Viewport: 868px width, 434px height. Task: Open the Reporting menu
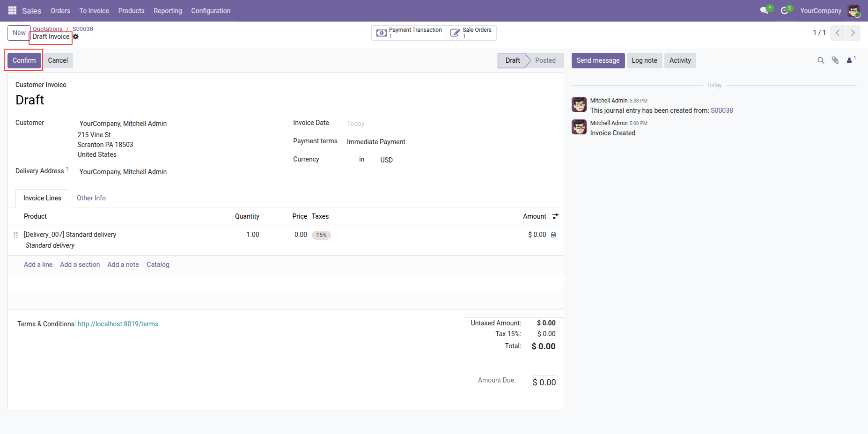[x=168, y=11]
